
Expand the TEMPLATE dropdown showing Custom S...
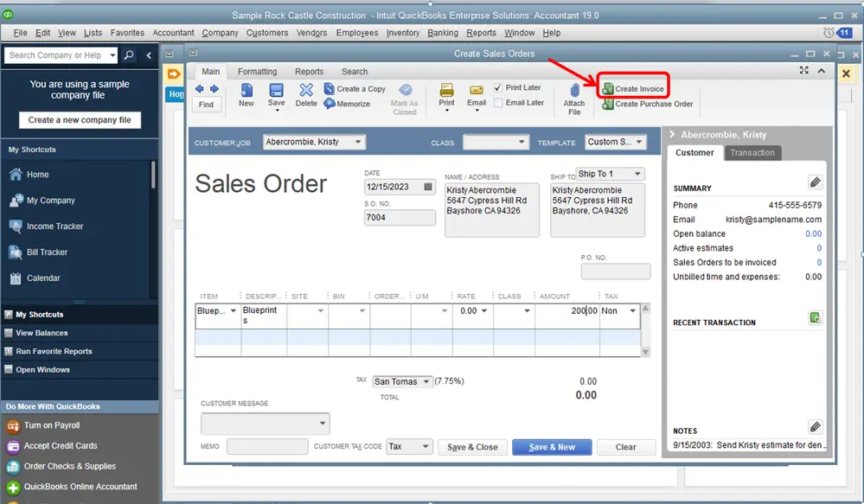640,142
